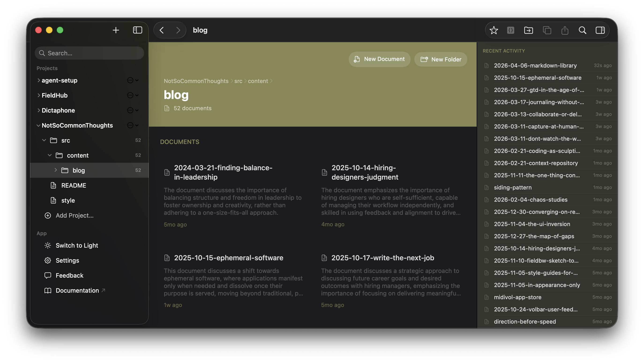The width and height of the screenshot is (644, 363).
Task: Click the New Folder button
Action: click(x=441, y=59)
